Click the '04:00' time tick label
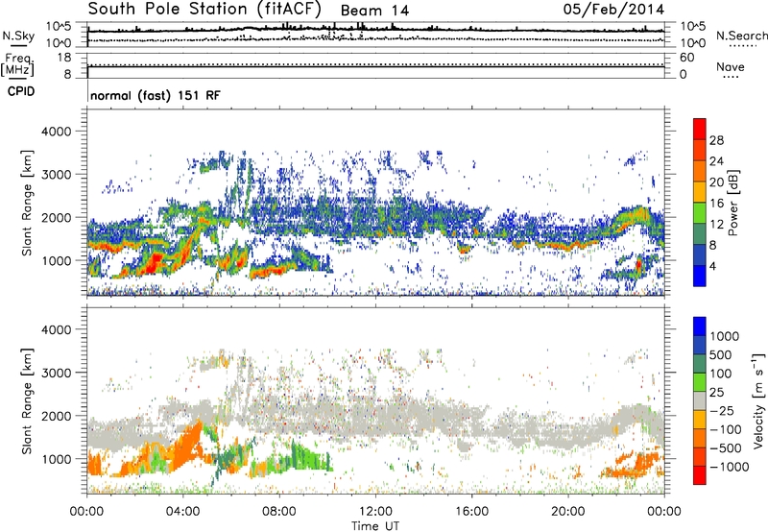The height and width of the screenshot is (532, 768). coord(183,512)
